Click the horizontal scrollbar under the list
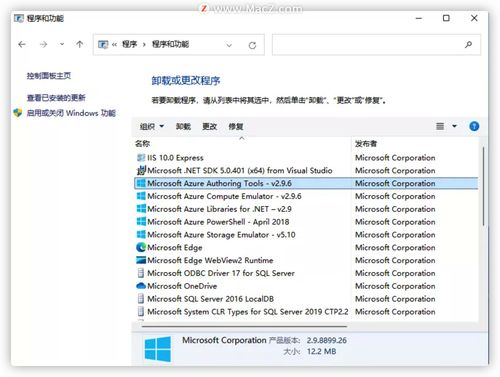 pyautogui.click(x=244, y=327)
